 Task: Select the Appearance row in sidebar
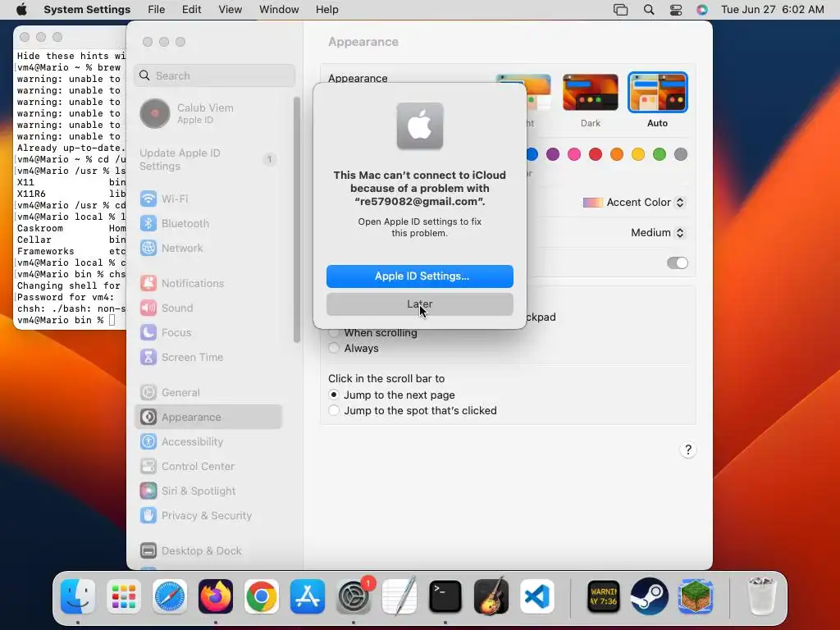click(208, 418)
